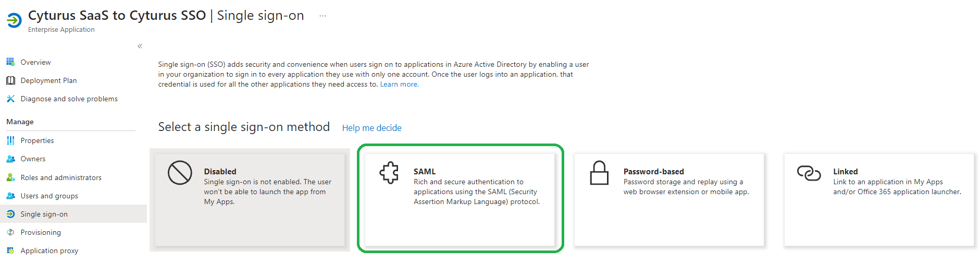Collapse the sidebar with double chevron

140,46
